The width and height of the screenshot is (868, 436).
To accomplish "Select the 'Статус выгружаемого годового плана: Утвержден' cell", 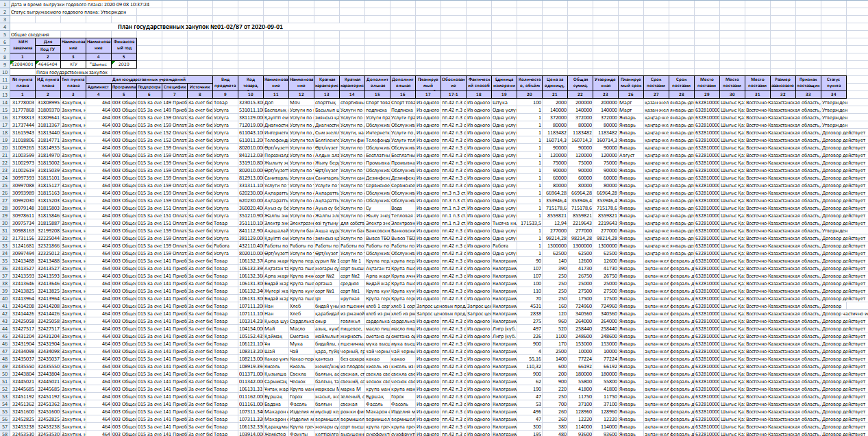I will [69, 12].
